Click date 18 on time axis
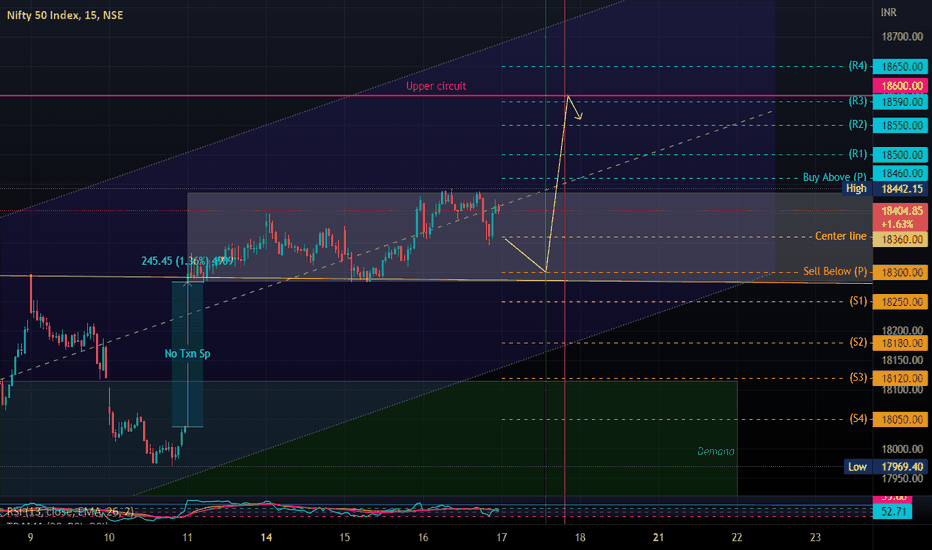 pyautogui.click(x=580, y=538)
